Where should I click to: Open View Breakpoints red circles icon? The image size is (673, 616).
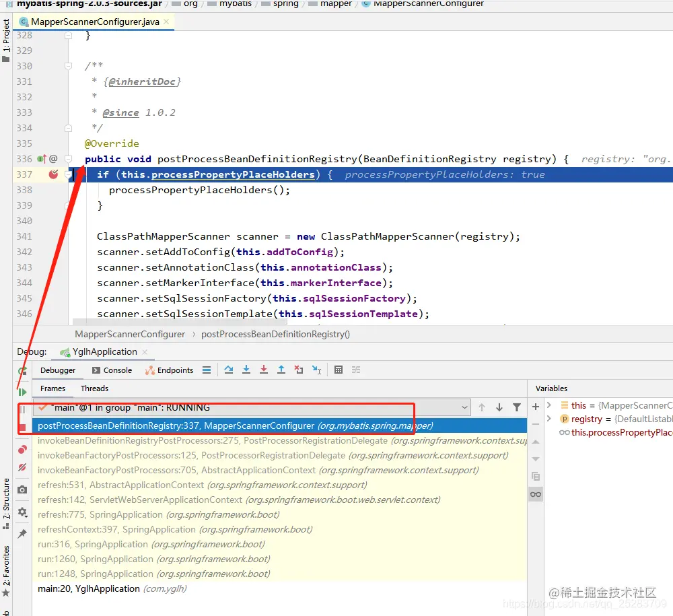22,450
